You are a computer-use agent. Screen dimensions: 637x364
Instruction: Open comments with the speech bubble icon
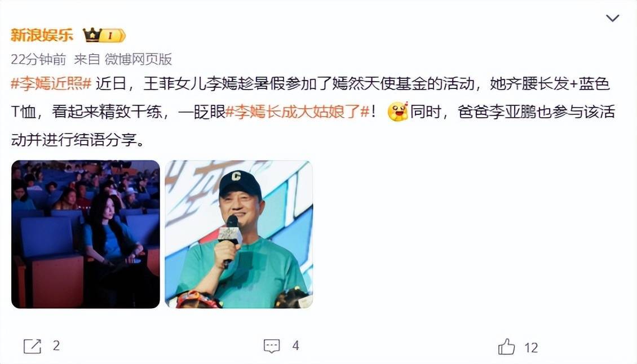coord(271,346)
